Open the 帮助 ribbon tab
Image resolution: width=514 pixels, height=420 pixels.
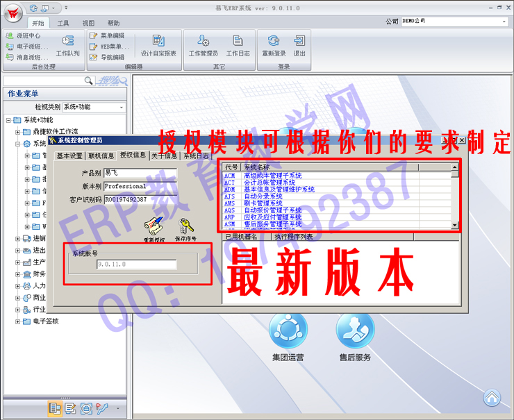113,24
